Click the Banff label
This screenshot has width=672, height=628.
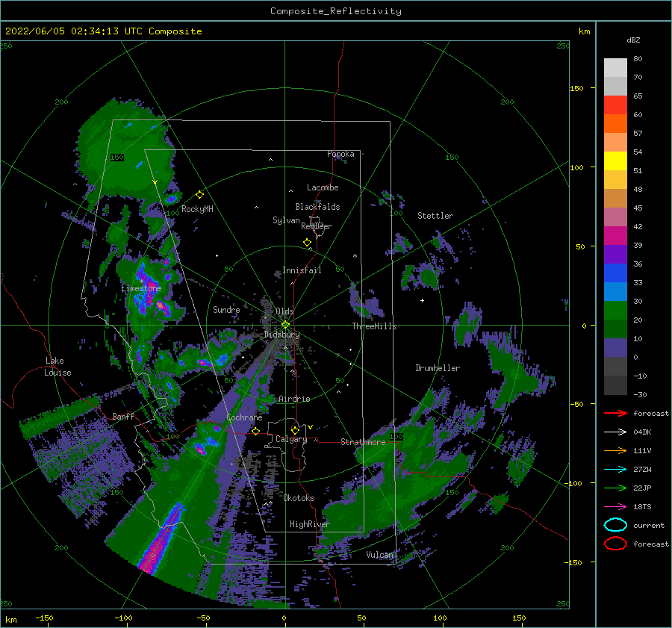click(x=123, y=416)
